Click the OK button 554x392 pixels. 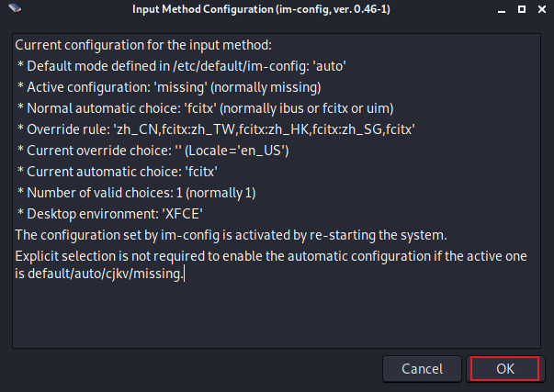tap(504, 368)
